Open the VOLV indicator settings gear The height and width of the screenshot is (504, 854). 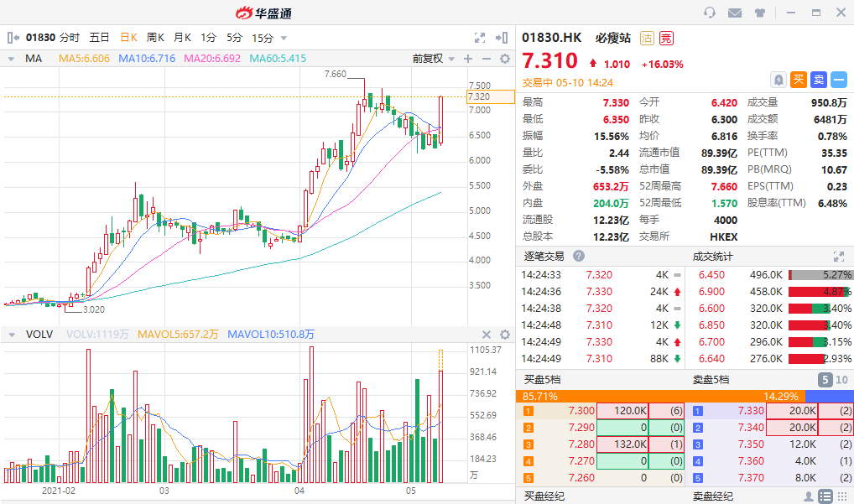click(x=505, y=334)
